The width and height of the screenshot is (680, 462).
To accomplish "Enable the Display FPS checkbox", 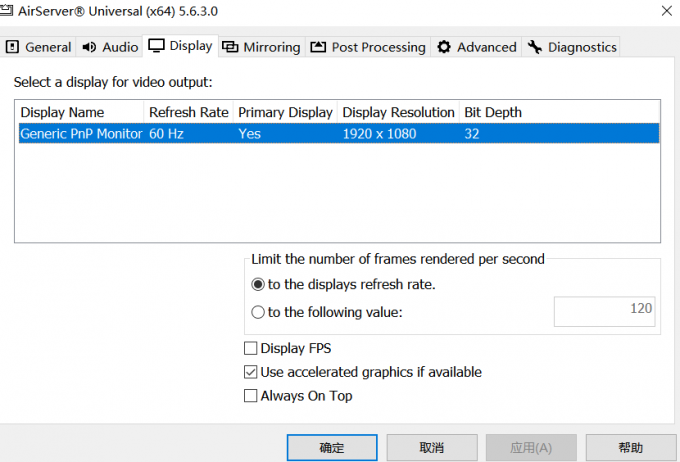I will [251, 348].
